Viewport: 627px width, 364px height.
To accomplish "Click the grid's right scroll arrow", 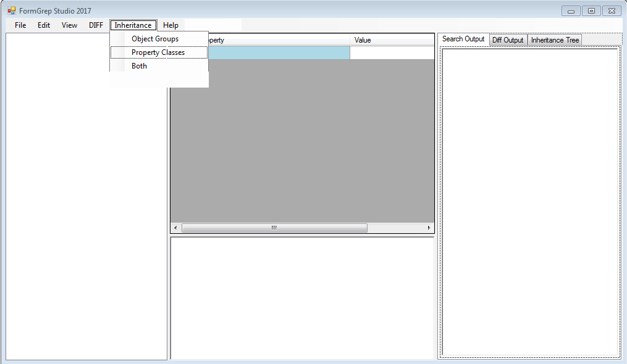I will click(429, 228).
